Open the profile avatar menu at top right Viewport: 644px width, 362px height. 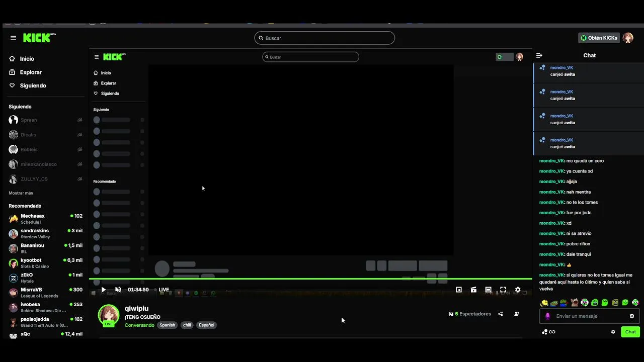(628, 38)
